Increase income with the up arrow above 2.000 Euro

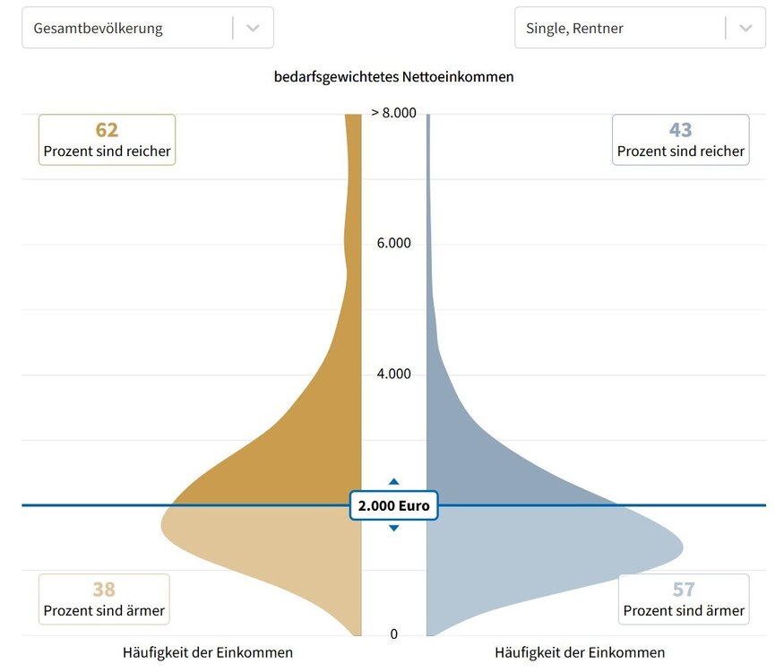point(393,482)
